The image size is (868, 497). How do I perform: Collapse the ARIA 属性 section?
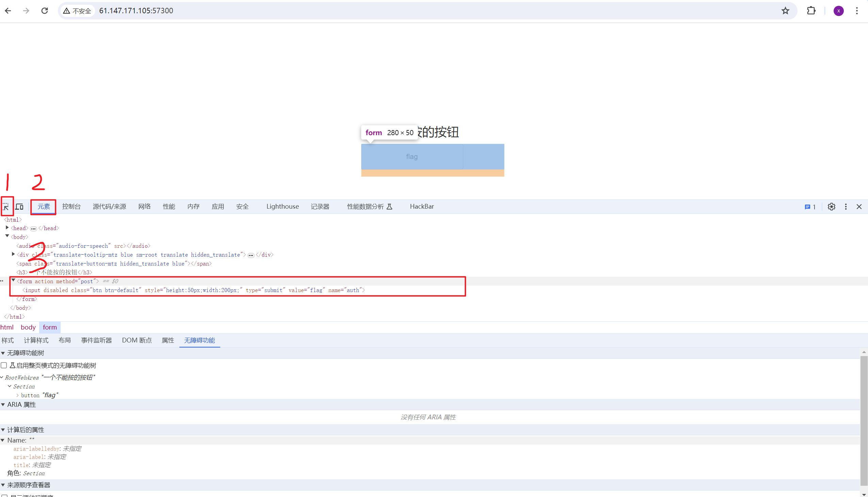pyautogui.click(x=3, y=404)
